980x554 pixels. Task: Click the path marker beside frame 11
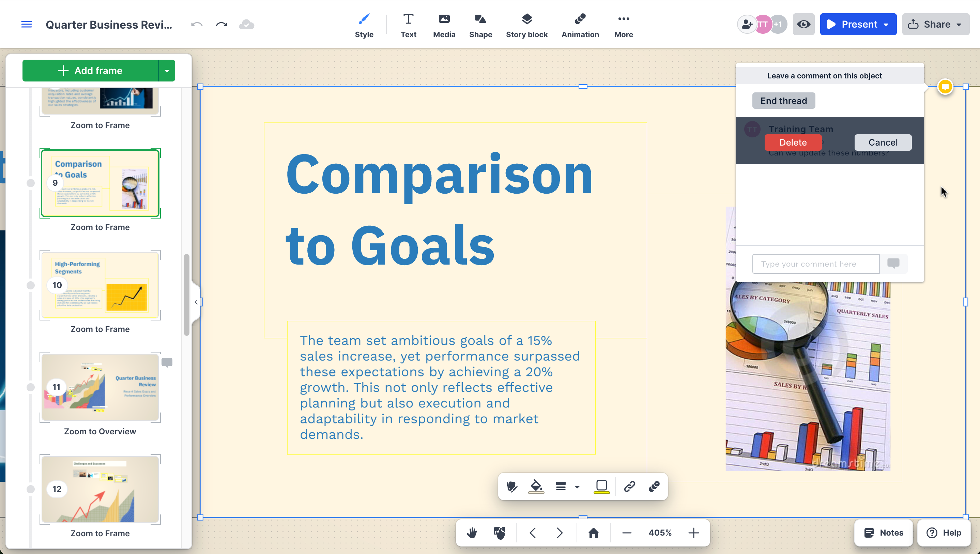tap(31, 387)
